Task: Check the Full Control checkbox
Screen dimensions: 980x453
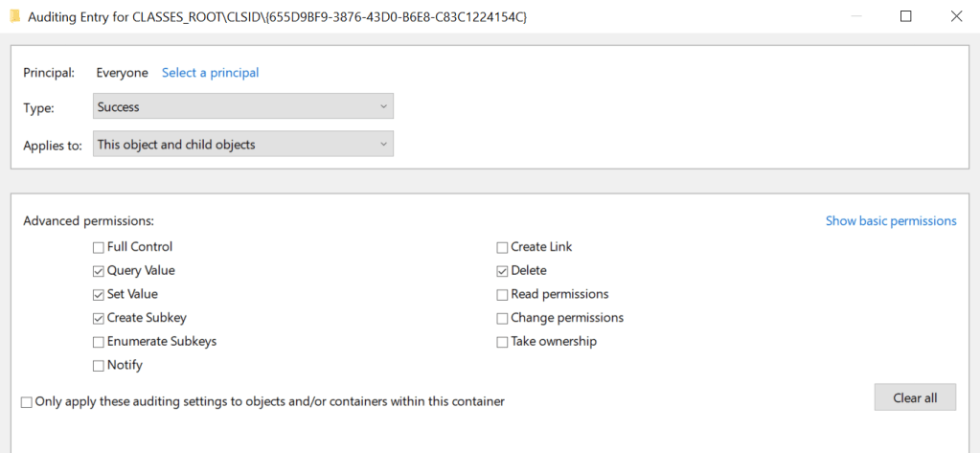Action: (x=99, y=247)
